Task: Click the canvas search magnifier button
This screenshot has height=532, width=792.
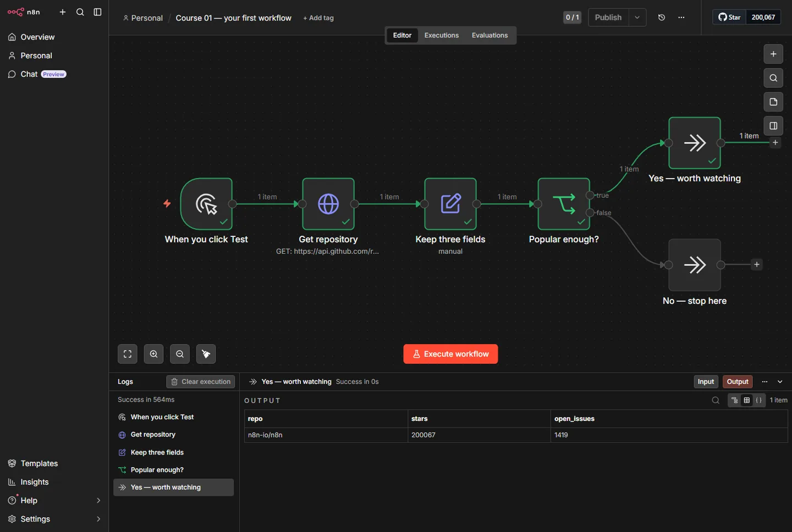Action: click(x=773, y=78)
